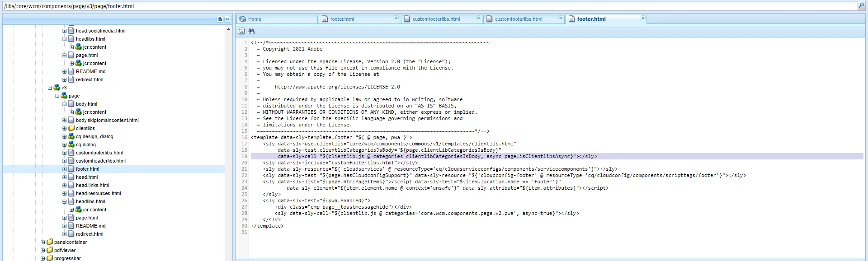Select the pdfviewer tree item
This screenshot has width=868, height=261.
coord(65,250)
